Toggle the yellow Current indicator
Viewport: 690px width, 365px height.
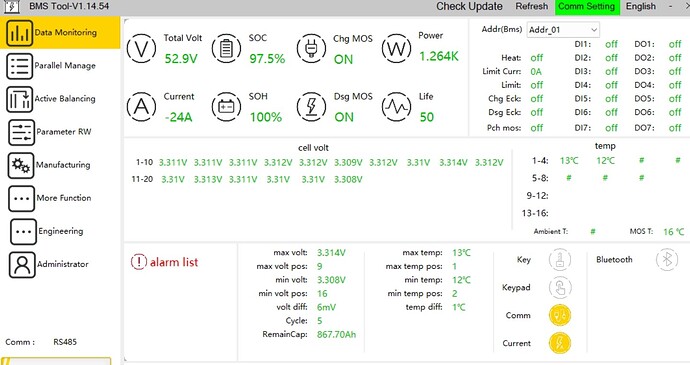(x=560, y=343)
